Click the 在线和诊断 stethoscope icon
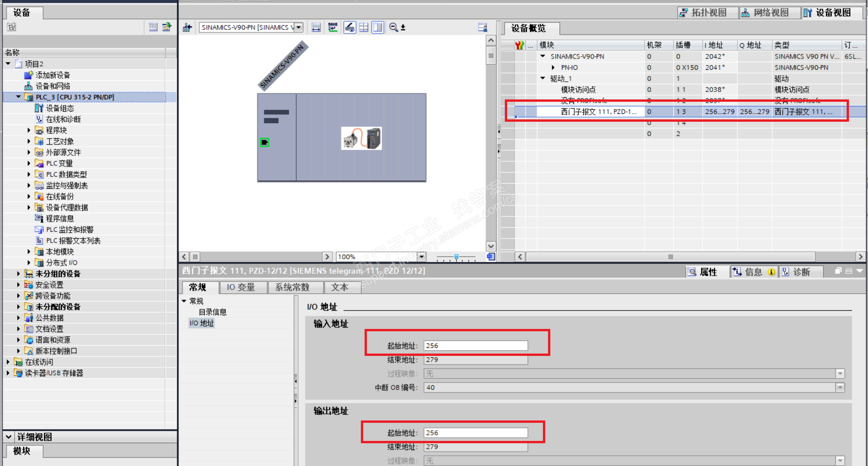This screenshot has height=466, width=868. point(39,119)
